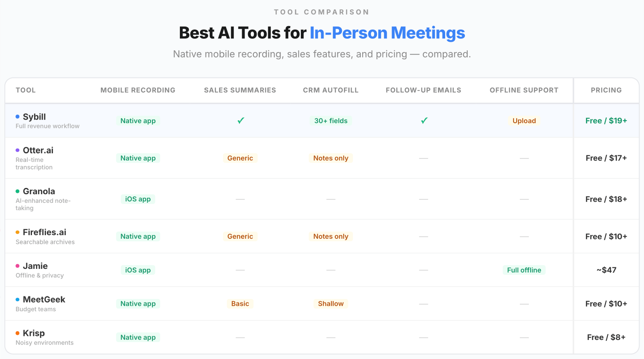Click the 30+ fields badge
Screen dimensions: 644x359
point(331,121)
